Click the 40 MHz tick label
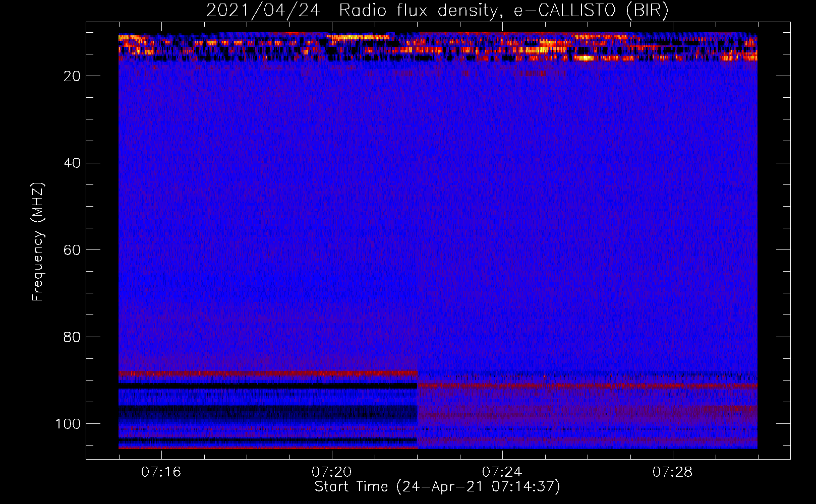This screenshot has width=816, height=504. pos(72,163)
